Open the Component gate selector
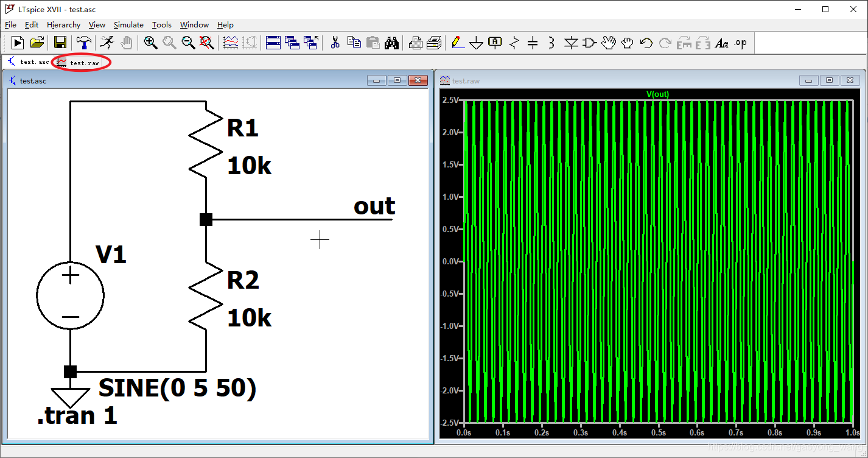Image resolution: width=868 pixels, height=458 pixels. [590, 43]
